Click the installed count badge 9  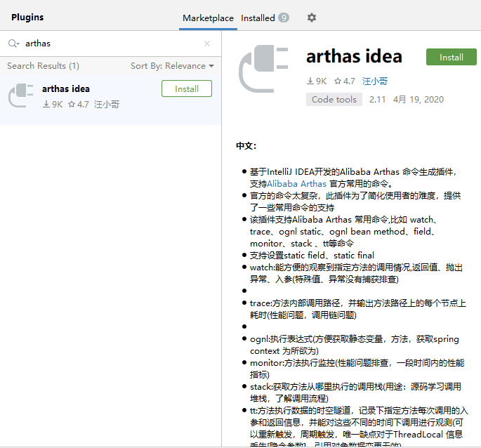284,18
